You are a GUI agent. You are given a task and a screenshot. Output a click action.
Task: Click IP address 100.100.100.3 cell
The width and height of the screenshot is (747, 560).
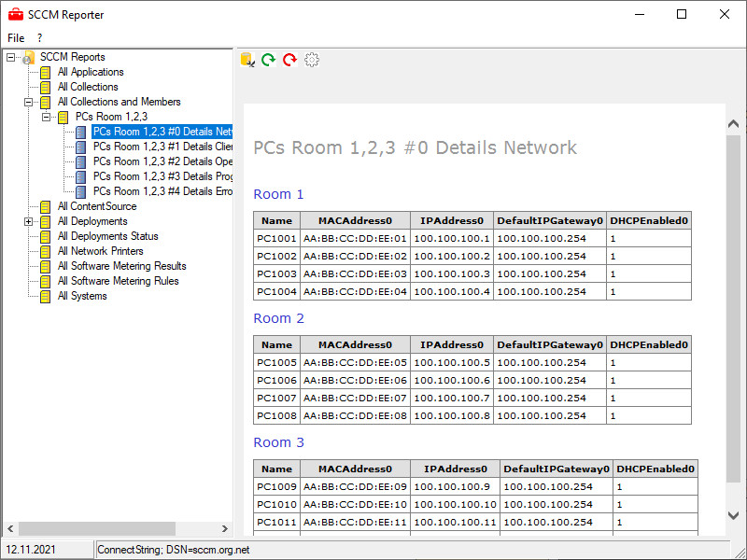click(452, 273)
